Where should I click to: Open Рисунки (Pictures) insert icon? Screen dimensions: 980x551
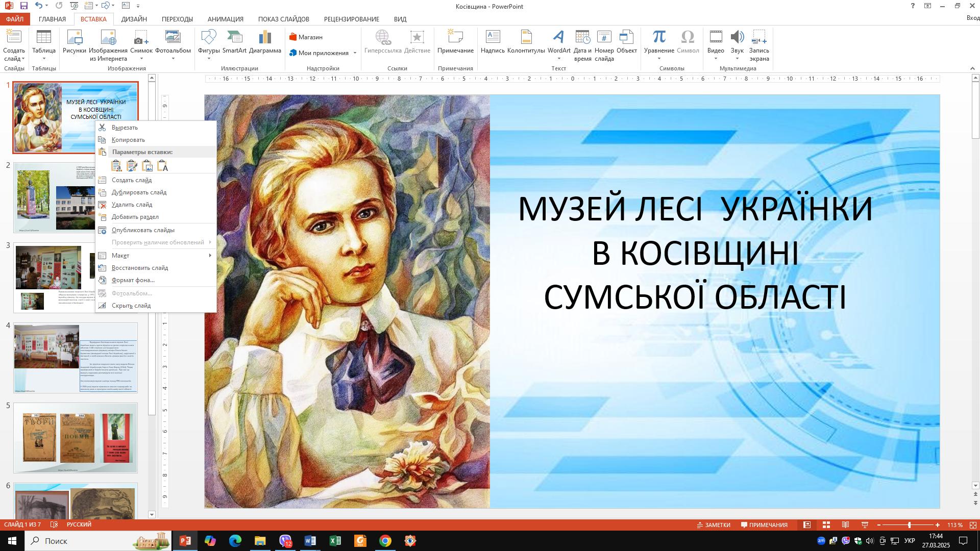pos(75,41)
